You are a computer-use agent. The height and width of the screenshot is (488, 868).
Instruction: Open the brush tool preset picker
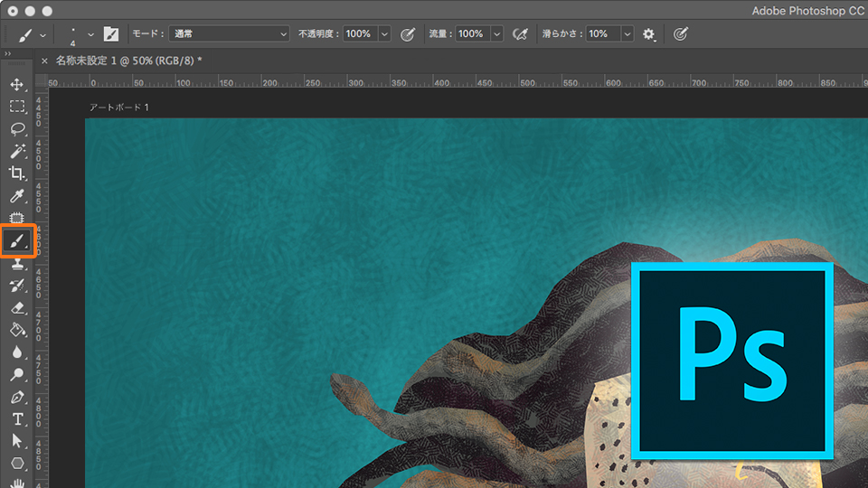[25, 35]
